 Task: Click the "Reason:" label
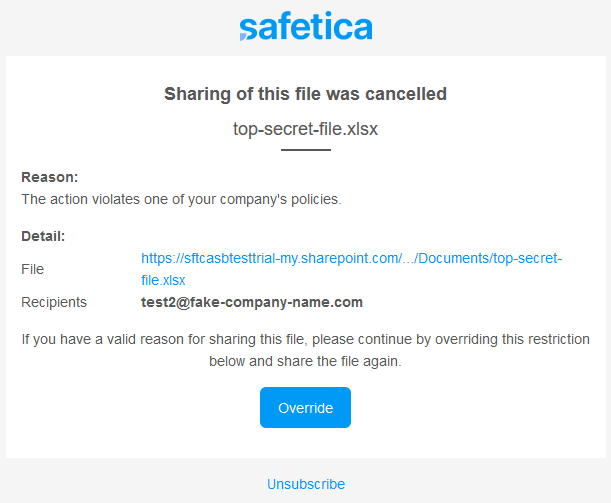pos(49,177)
